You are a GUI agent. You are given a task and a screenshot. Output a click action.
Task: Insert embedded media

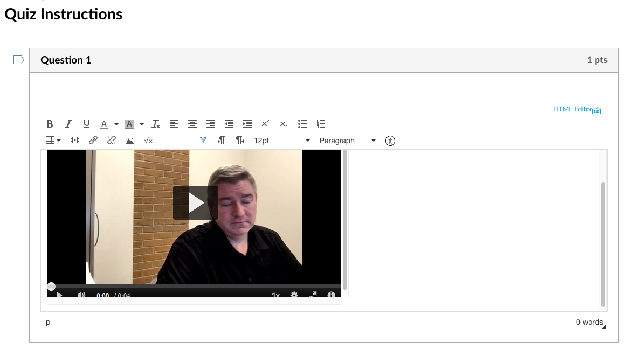coord(75,141)
